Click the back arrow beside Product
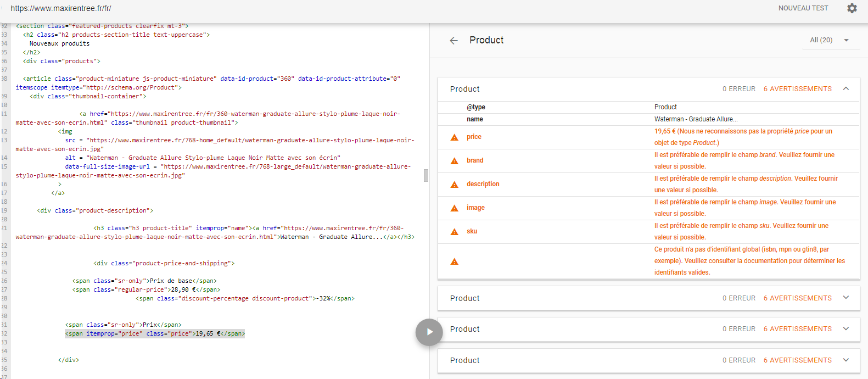The height and width of the screenshot is (379, 868). pos(453,41)
